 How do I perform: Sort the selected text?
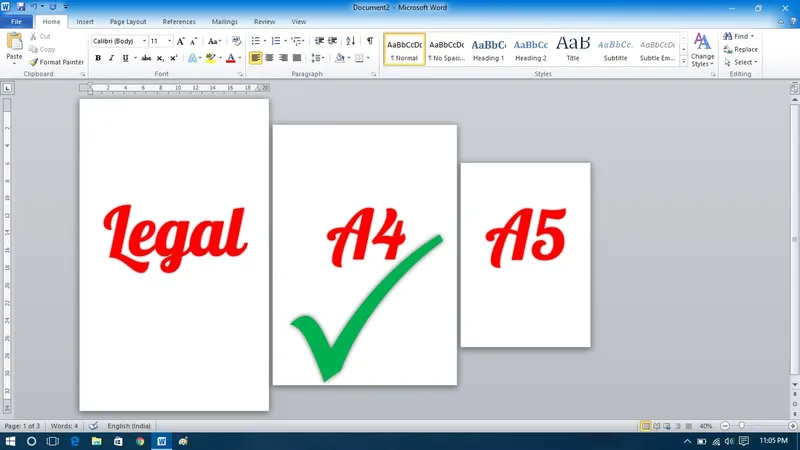tap(351, 41)
